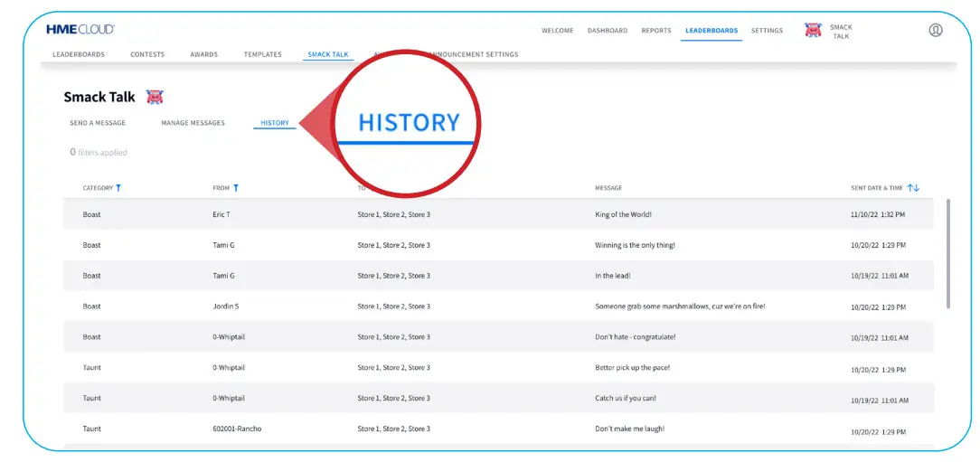The image size is (980, 462).
Task: Click the Sent Date & Time header
Action: [876, 188]
